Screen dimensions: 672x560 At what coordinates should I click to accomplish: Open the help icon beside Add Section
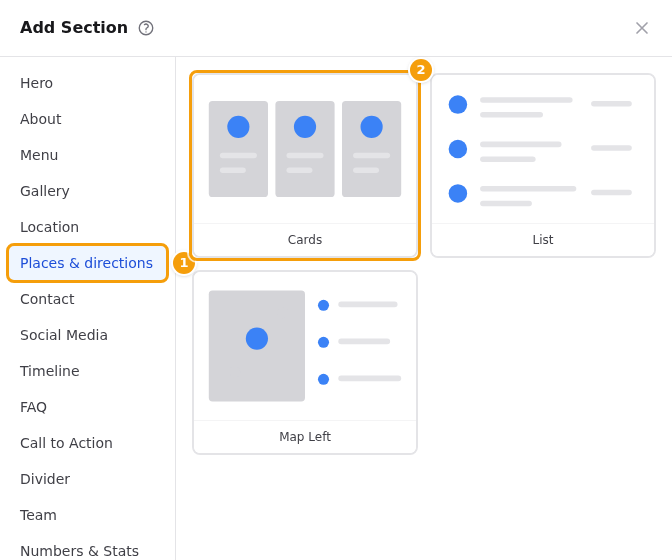pyautogui.click(x=146, y=28)
